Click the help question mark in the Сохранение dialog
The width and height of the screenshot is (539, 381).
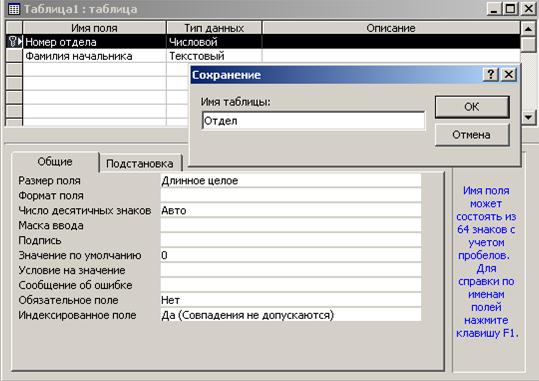click(x=491, y=74)
